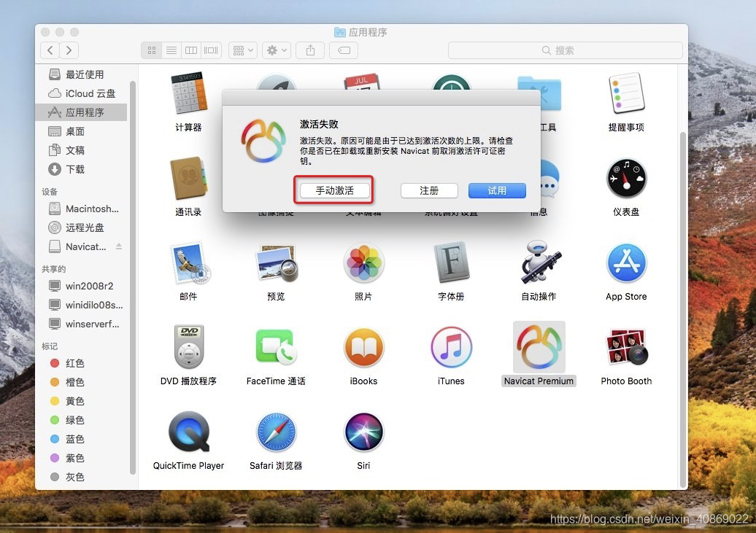This screenshot has width=756, height=533.
Task: Select the 灰色 gray tag
Action: [81, 477]
